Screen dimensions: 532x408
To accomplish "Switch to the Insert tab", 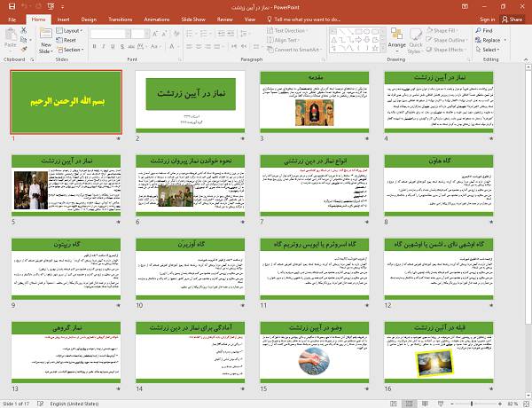I will click(64, 20).
